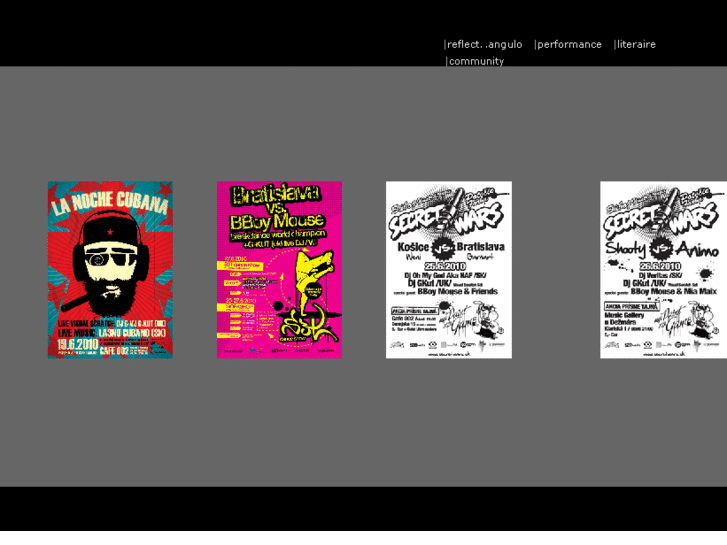
Task: View the La Noche Cubana poster
Action: coord(110,269)
